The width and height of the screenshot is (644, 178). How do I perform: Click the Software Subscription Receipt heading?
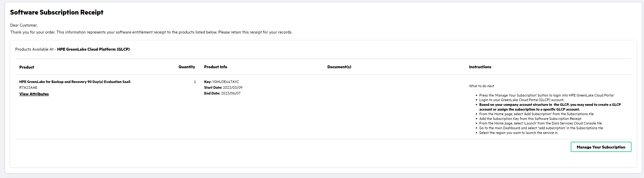pos(56,12)
